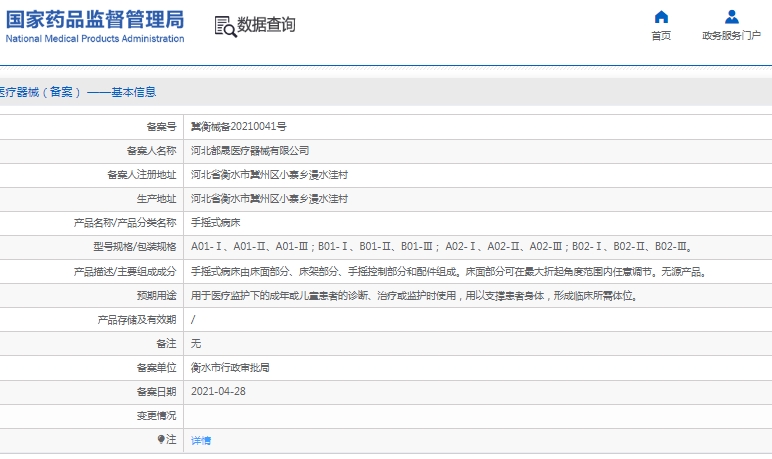This screenshot has width=772, height=459.
Task: Click the 备案人注册地址 label
Action: click(142, 175)
